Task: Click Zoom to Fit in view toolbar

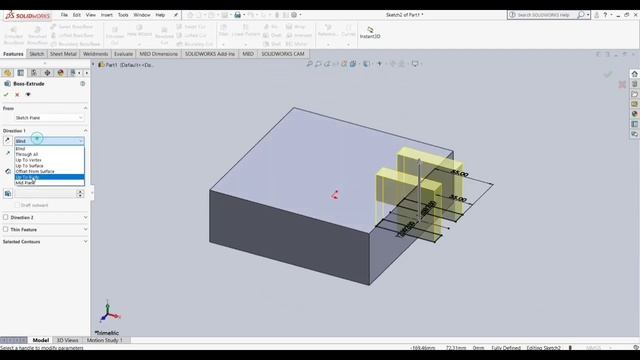Action: pyautogui.click(x=309, y=64)
